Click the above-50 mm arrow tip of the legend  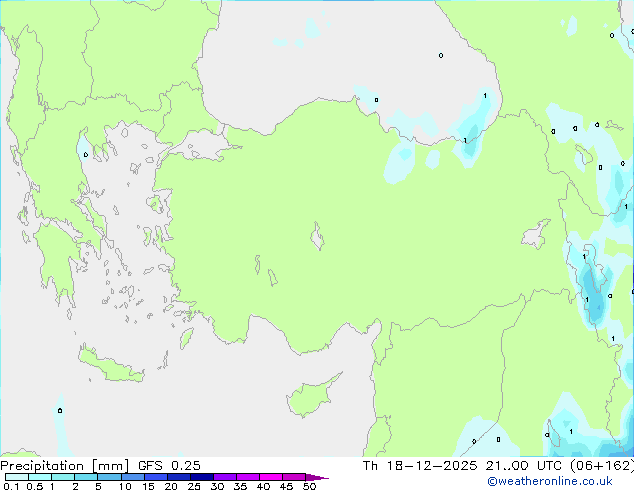click(x=316, y=477)
